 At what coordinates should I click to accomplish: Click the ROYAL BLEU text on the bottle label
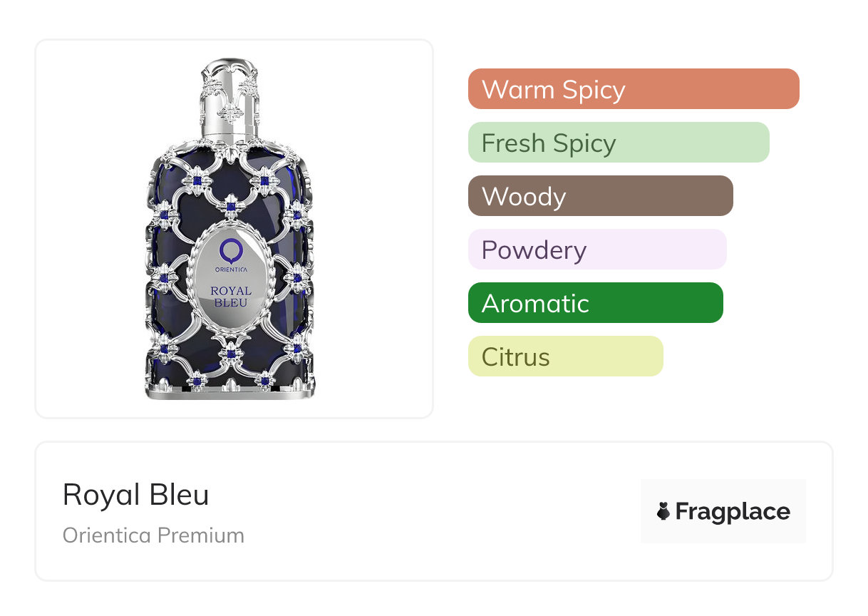click(230, 296)
